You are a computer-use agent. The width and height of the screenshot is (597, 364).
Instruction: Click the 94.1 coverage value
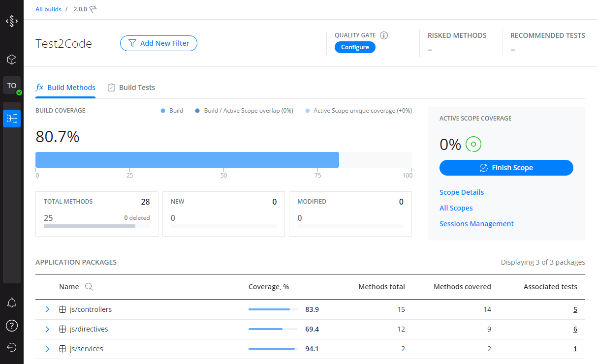tap(312, 349)
